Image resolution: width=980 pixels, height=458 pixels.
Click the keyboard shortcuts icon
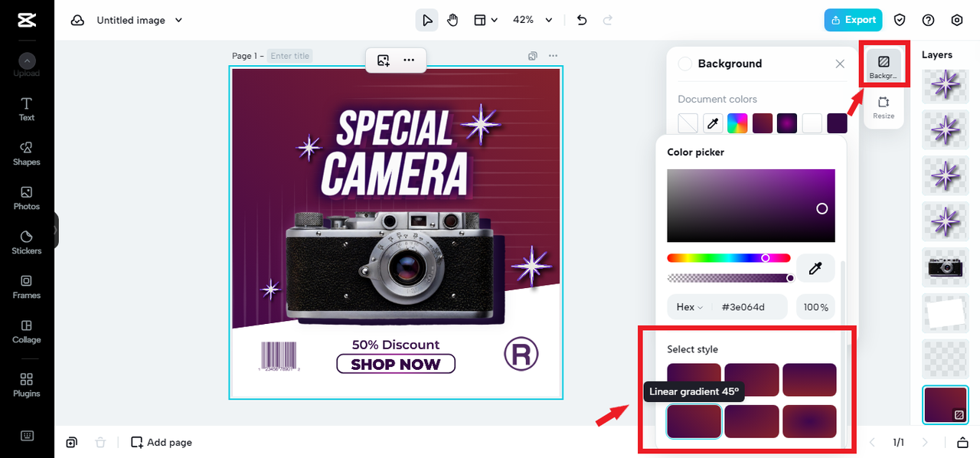[27, 436]
